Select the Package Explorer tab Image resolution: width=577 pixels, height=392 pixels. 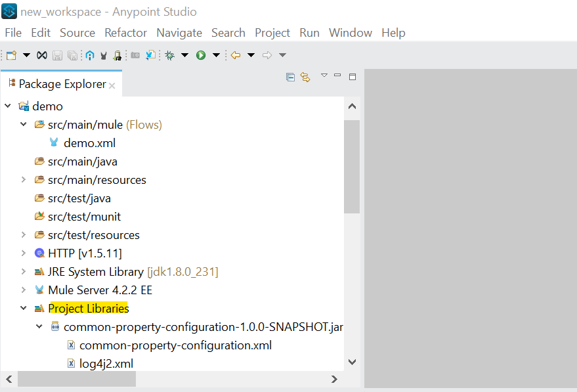tap(62, 84)
